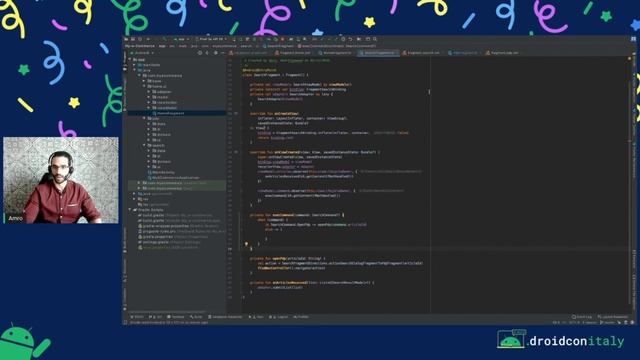This screenshot has height=360, width=640.
Task: Click the presenter's webcam thumbnail
Action: [61, 180]
